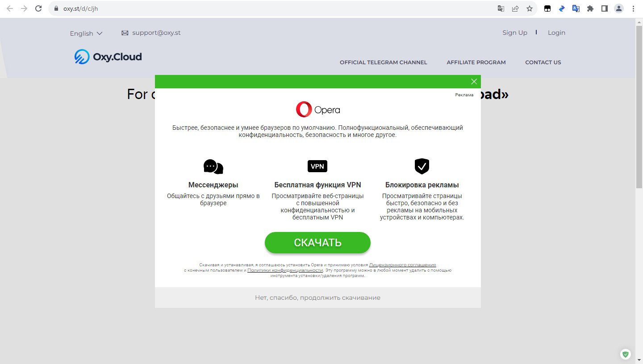Click the browser profile avatar icon
The image size is (643, 364).
(x=618, y=8)
